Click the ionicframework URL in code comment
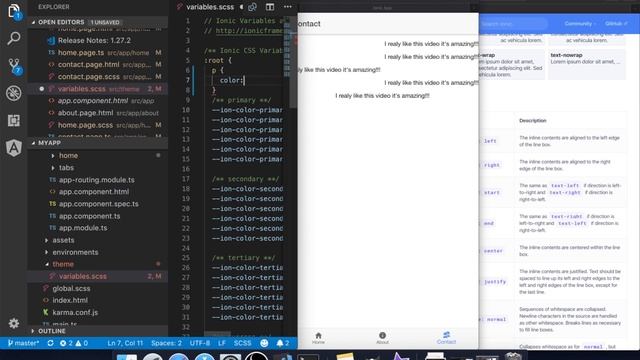640x360 pixels. tap(249, 31)
